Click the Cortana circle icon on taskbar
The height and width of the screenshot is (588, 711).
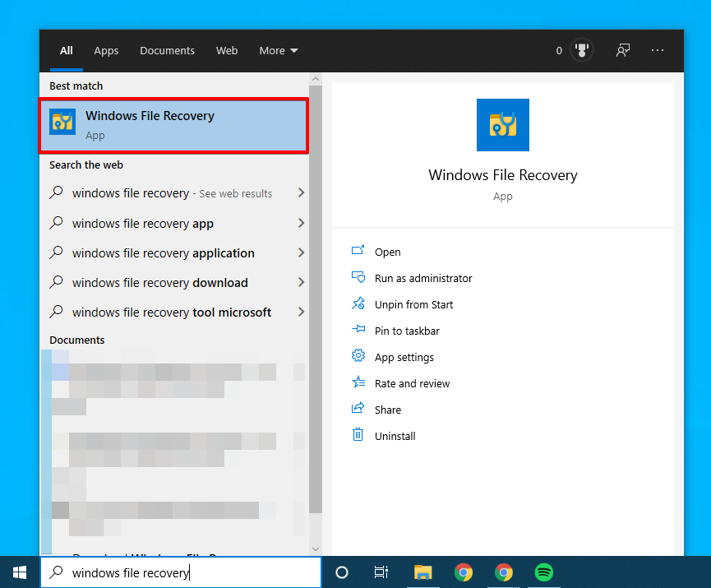coord(342,572)
